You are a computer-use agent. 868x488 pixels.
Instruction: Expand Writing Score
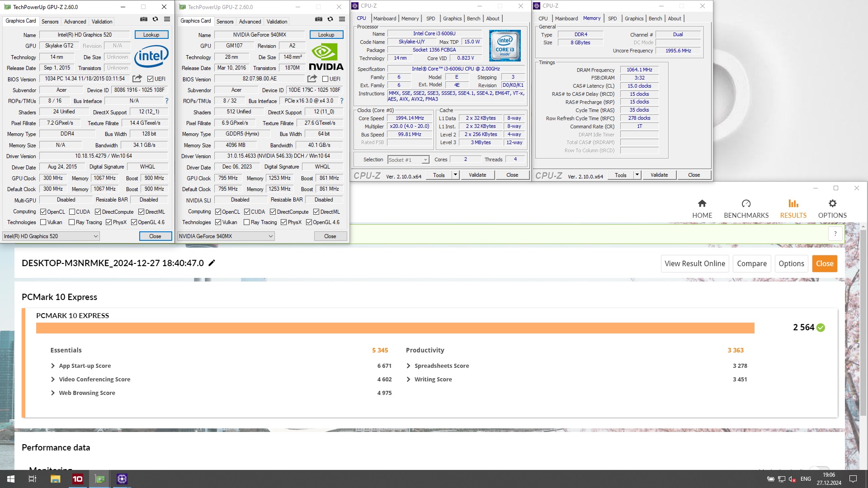tap(409, 379)
